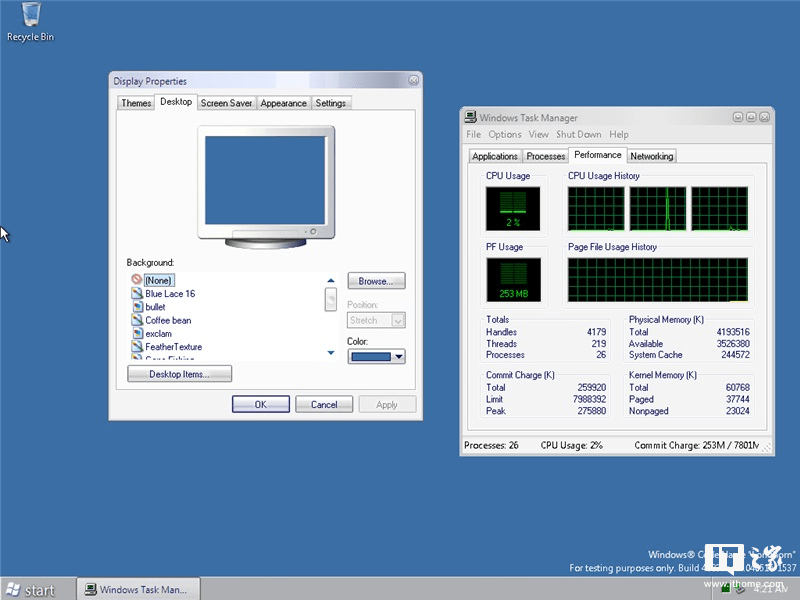Viewport: 800px width, 600px height.
Task: Confirm with the OK button
Action: click(x=260, y=404)
